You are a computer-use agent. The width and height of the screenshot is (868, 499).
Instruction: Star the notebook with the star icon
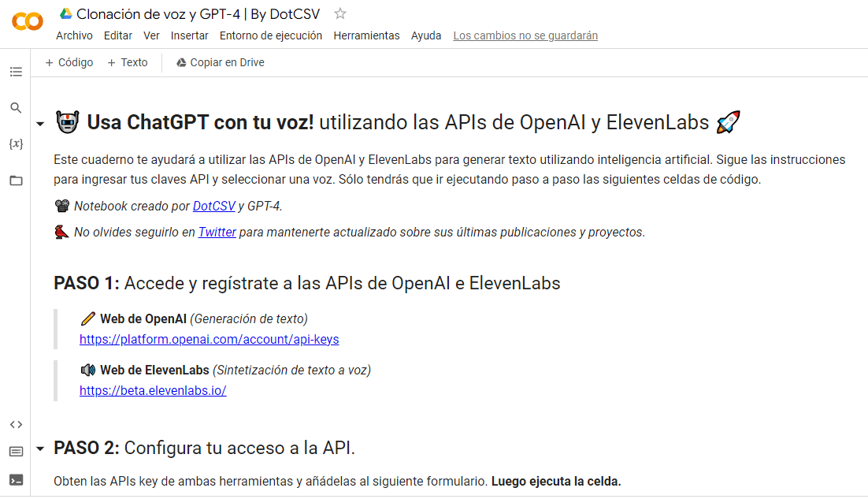coord(340,14)
